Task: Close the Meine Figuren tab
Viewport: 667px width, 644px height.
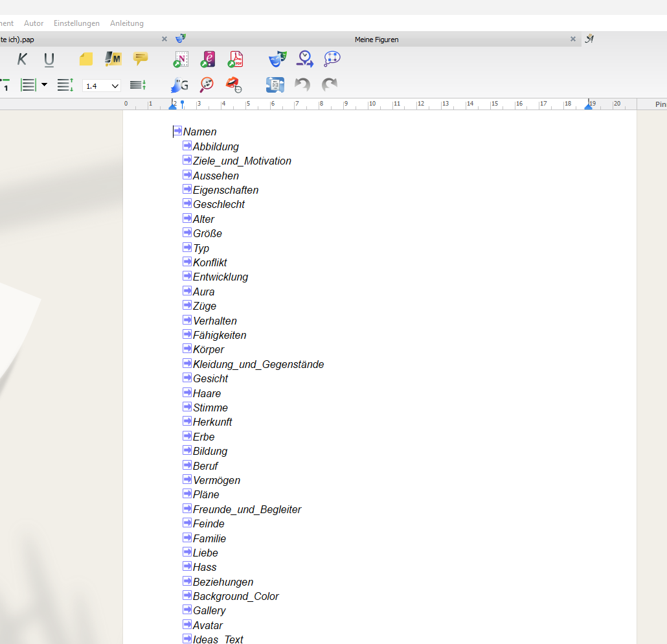Action: (572, 40)
